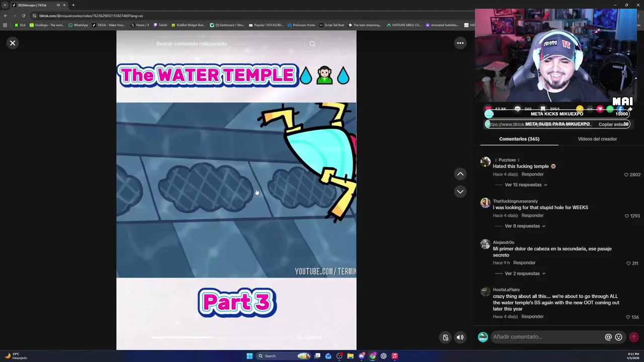This screenshot has height=362, width=644.
Task: Expand Ver 8 respuestas under Thatfuckingnurserandy
Action: pyautogui.click(x=525, y=226)
